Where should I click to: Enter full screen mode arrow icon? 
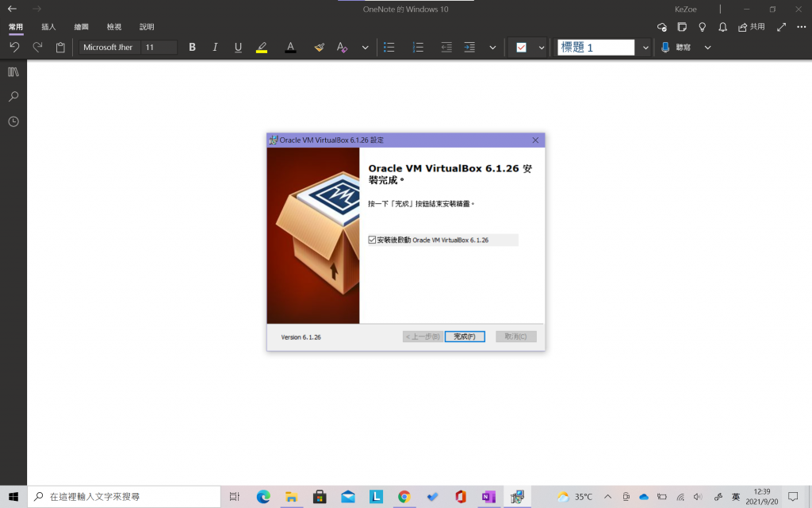[x=781, y=27]
